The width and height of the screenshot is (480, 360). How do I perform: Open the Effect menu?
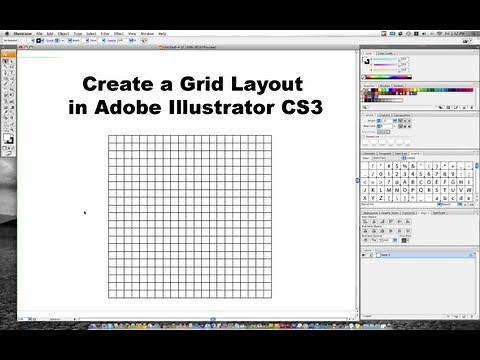[119, 34]
